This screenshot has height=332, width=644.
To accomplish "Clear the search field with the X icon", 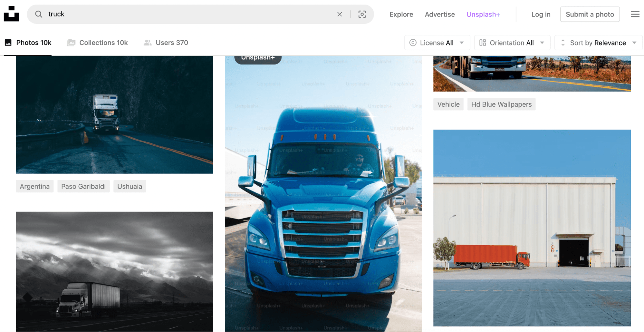I will pyautogui.click(x=340, y=14).
